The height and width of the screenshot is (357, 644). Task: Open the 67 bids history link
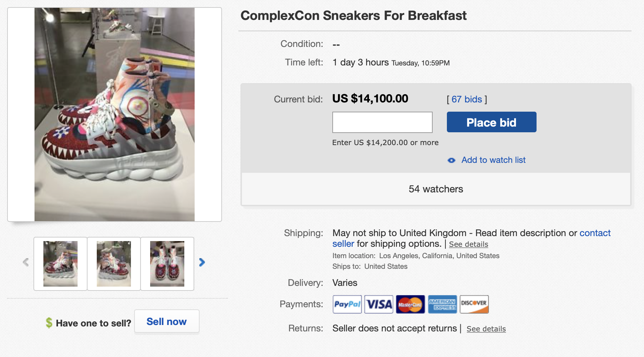coord(466,100)
